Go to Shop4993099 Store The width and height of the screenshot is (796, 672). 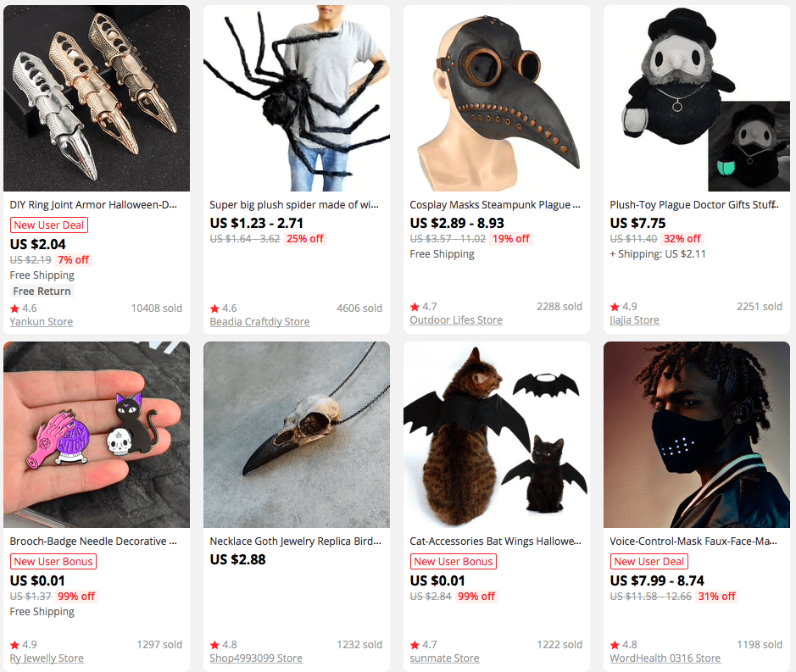coord(256,658)
